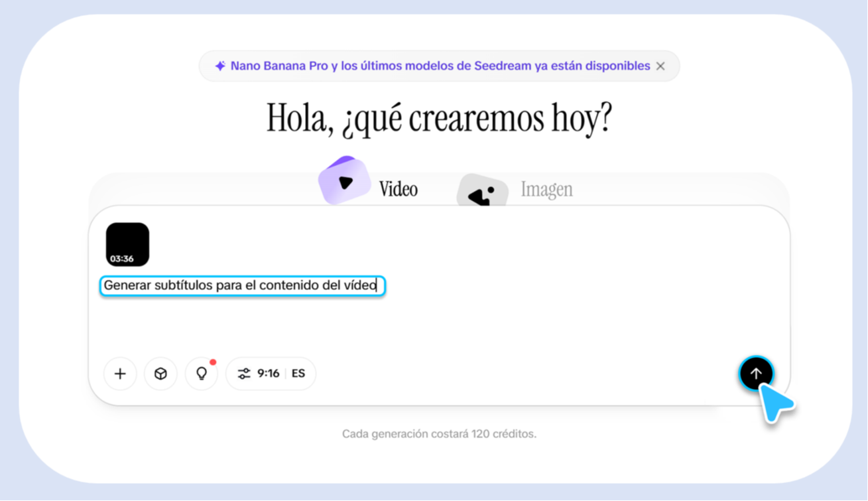Click the gray Imagen mode icon
Image resolution: width=868 pixels, height=501 pixels.
coord(483,192)
